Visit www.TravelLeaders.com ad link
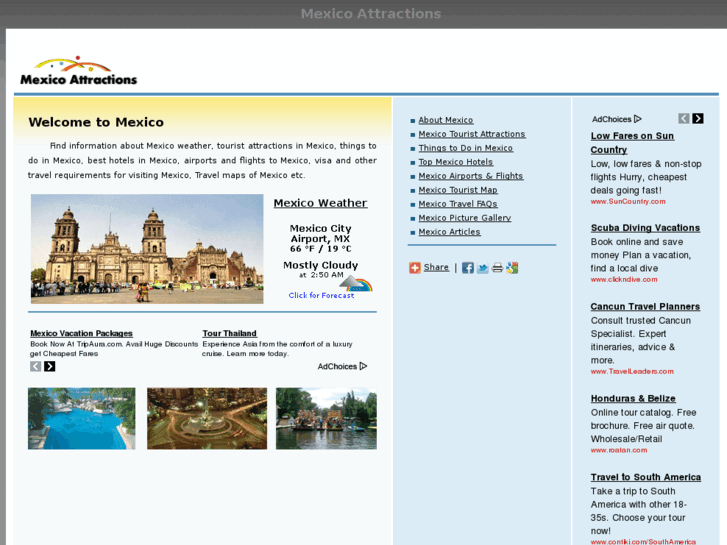 [632, 371]
